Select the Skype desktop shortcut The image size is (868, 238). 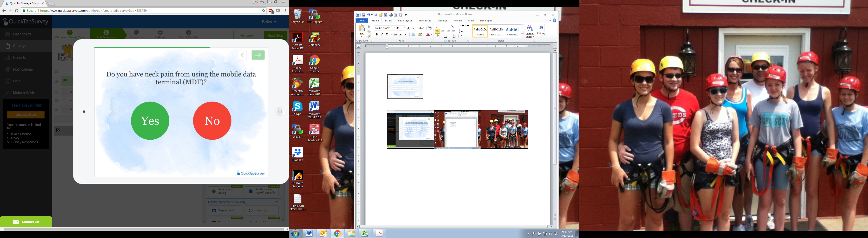click(297, 108)
